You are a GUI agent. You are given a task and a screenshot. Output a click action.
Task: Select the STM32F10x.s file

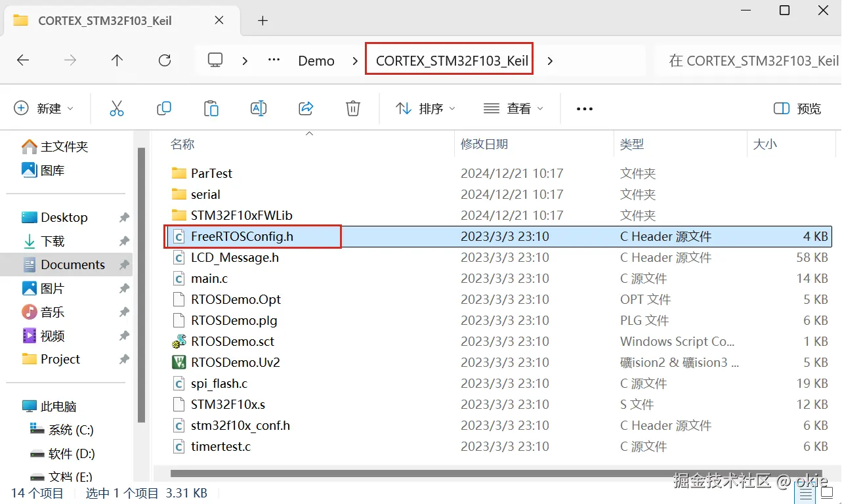click(499, 404)
